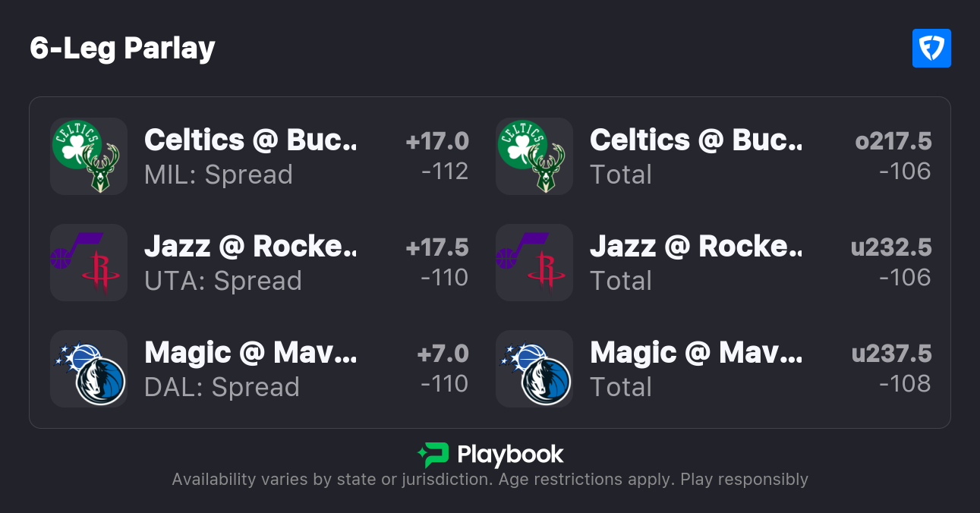The height and width of the screenshot is (513, 980).
Task: Click the +17.5 Jazz spread odds
Action: tap(437, 247)
